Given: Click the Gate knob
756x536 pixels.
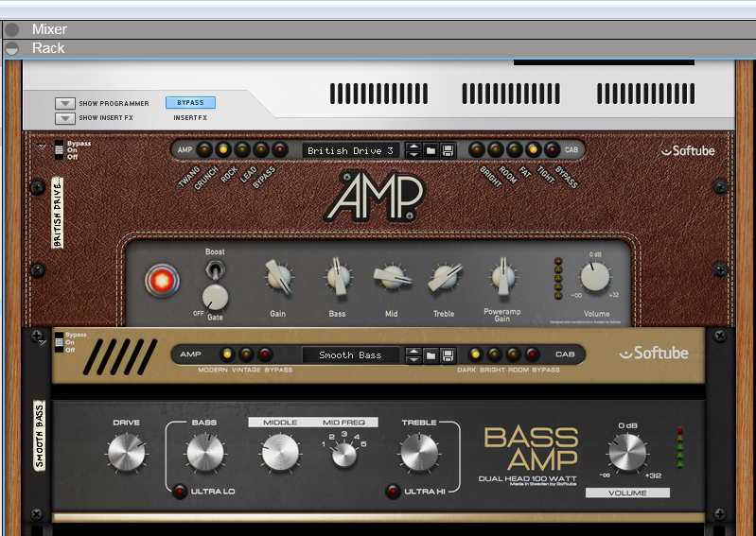Looking at the screenshot, I should 215,297.
